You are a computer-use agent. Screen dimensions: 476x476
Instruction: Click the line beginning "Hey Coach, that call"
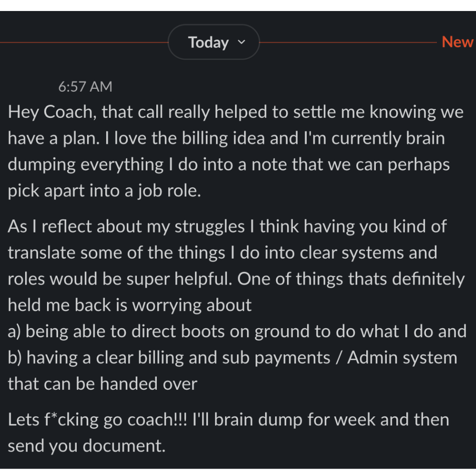(x=235, y=112)
